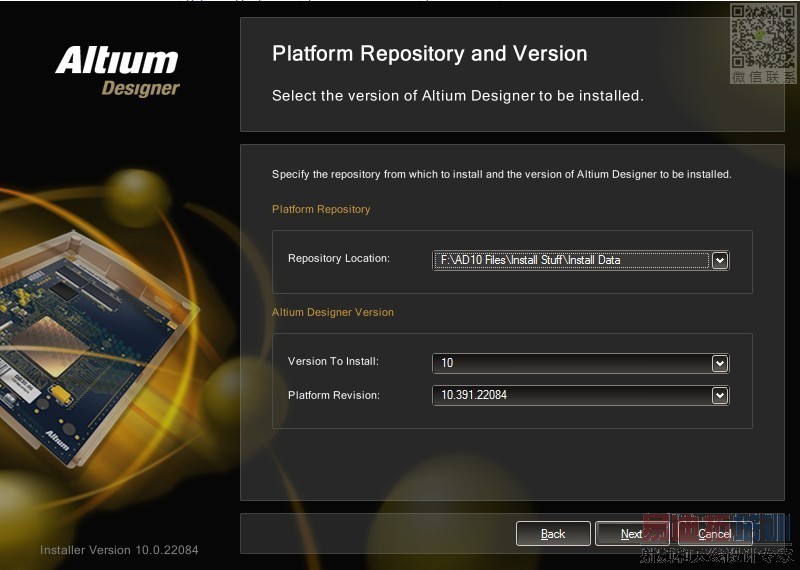Screen dimensions: 800x570
Task: Expand the Version To Install dropdown arrow
Action: [x=719, y=363]
